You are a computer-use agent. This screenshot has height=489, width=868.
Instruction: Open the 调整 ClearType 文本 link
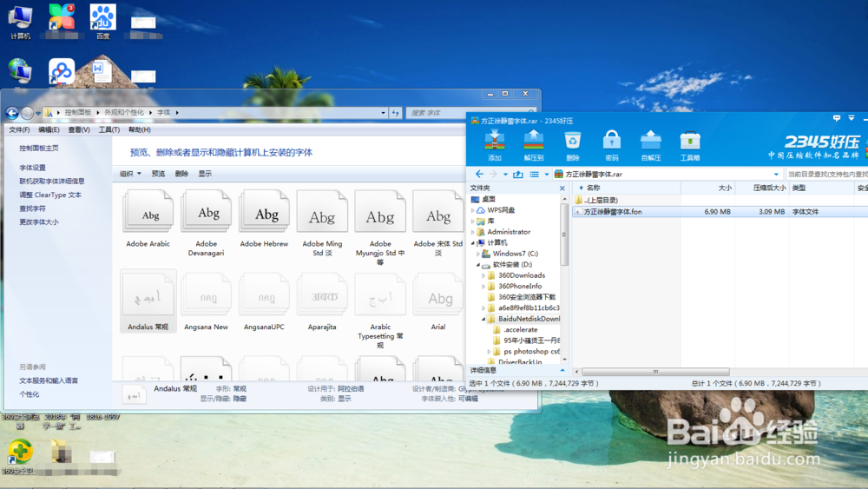(50, 195)
